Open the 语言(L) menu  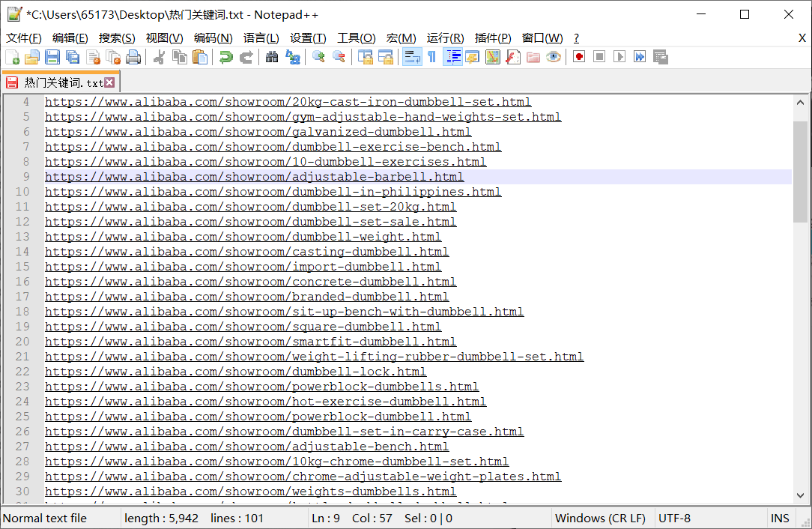click(261, 37)
